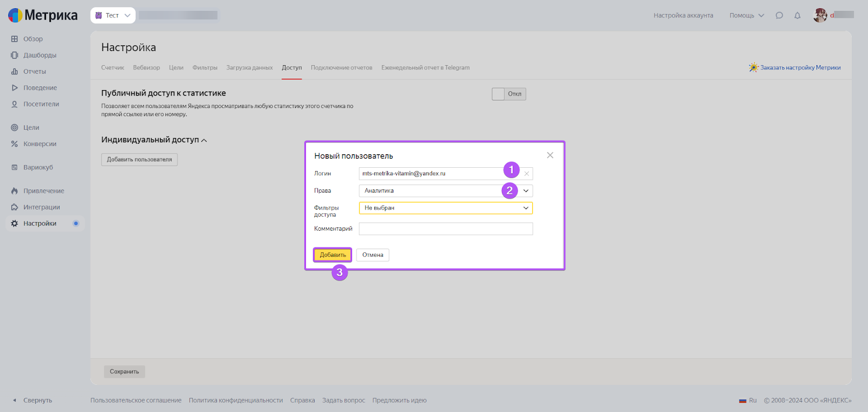Viewport: 868px width, 412px height.
Task: Click the Цели target icon in sidebar
Action: pyautogui.click(x=15, y=128)
